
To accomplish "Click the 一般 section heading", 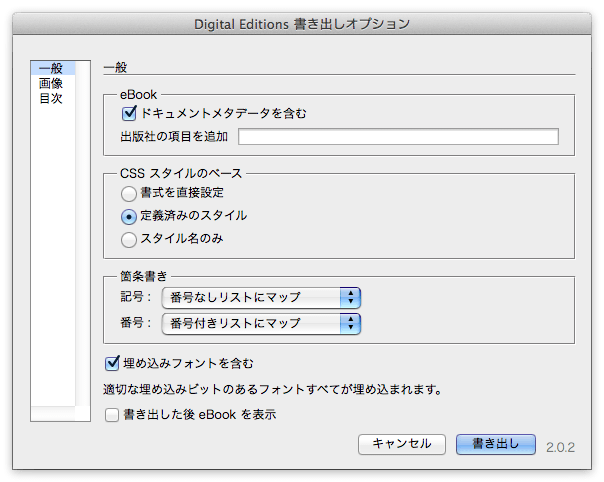I will [115, 67].
